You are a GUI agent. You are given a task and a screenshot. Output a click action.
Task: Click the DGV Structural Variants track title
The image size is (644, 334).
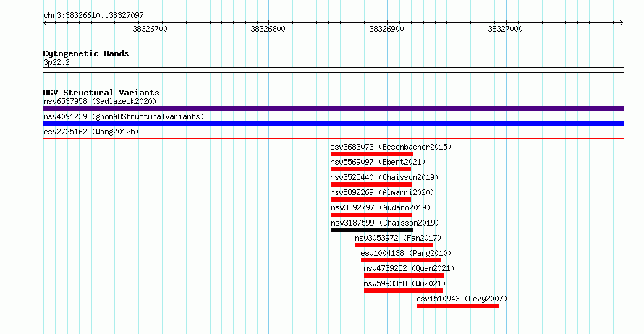click(x=101, y=93)
